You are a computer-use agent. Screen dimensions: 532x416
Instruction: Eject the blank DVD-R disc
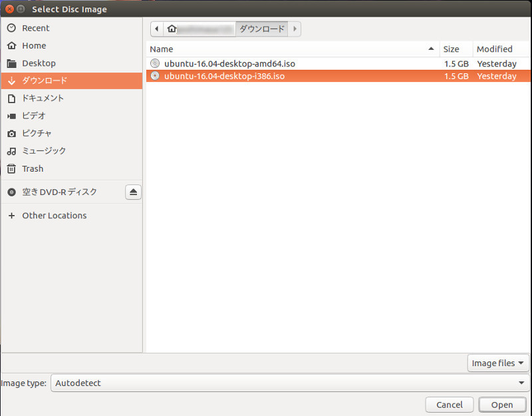[x=134, y=192]
